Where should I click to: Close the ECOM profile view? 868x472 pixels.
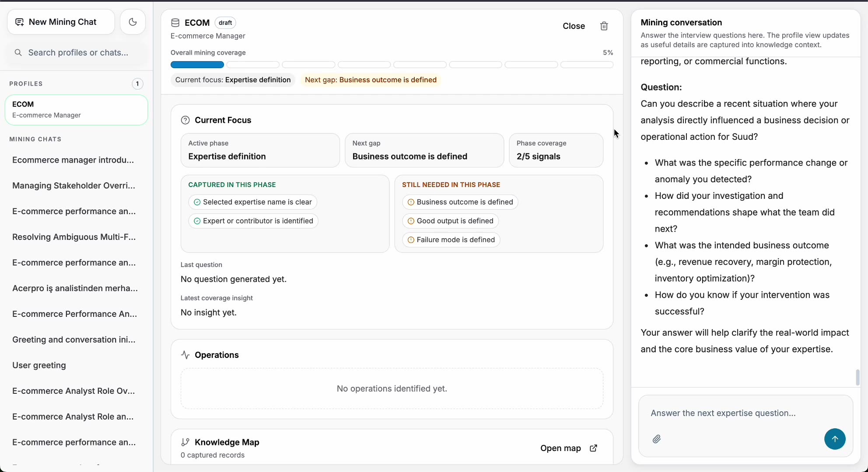574,26
